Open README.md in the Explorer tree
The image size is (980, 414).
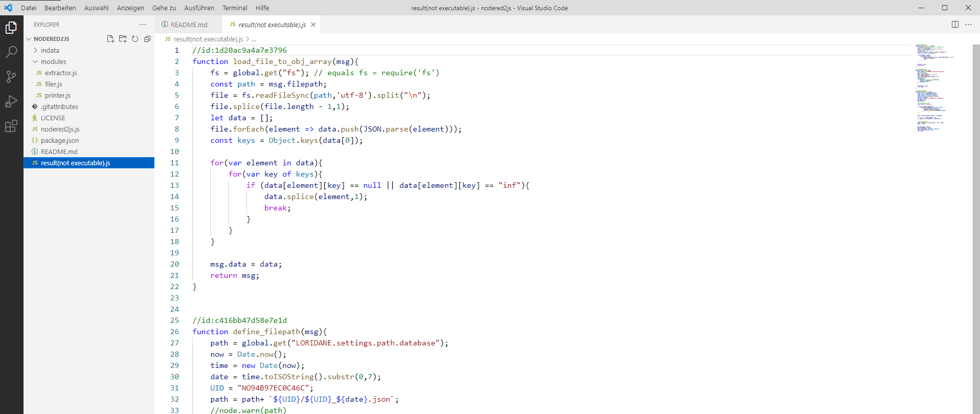tap(89, 151)
